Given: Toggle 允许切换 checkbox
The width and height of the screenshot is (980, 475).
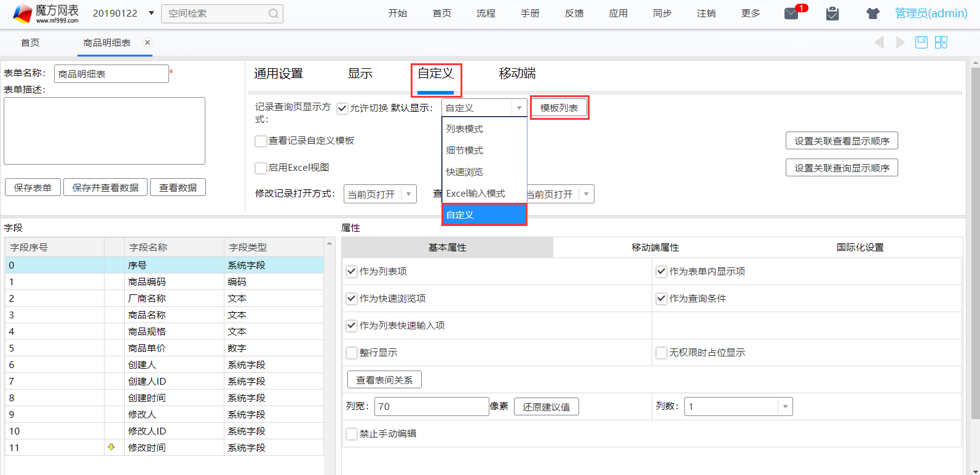Looking at the screenshot, I should point(342,108).
